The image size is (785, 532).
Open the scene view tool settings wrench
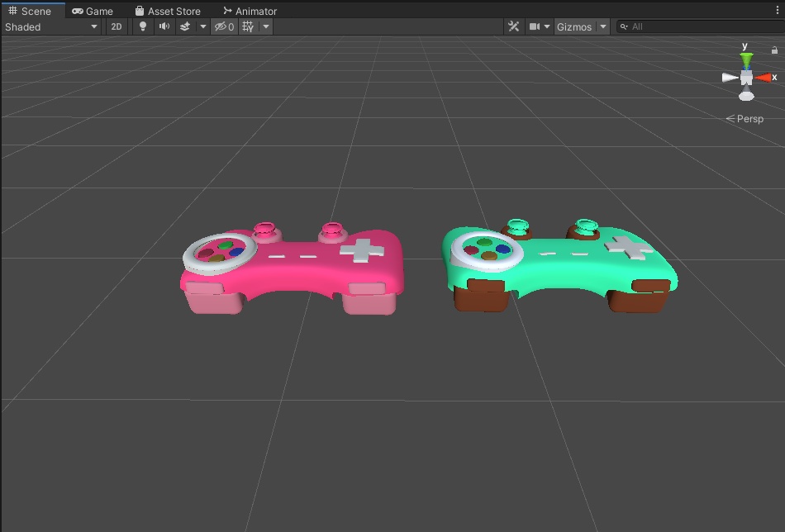coord(513,26)
